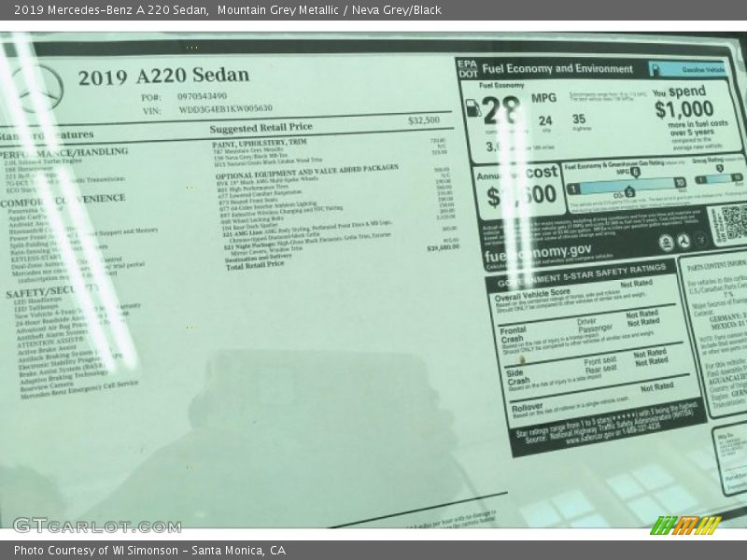Click 'GOVERNMENT 5-STAR SAFETY RATINGS' banner

[581, 275]
